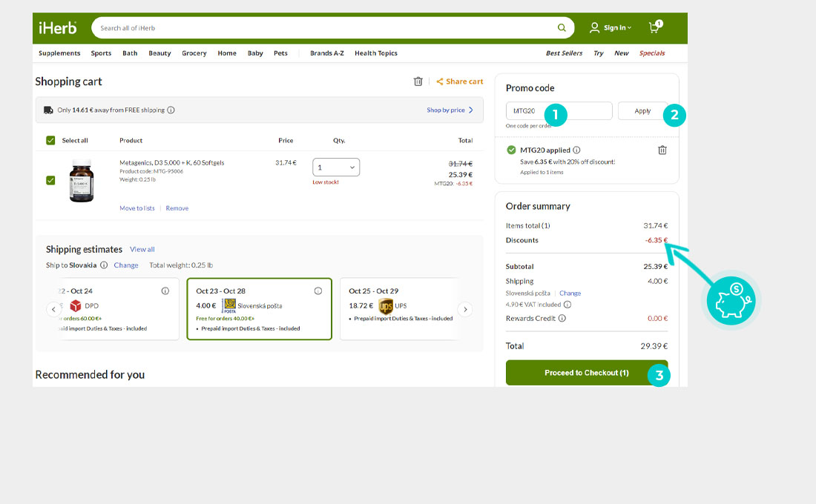The width and height of the screenshot is (816, 504).
Task: Open the Supplements menu
Action: pyautogui.click(x=59, y=53)
